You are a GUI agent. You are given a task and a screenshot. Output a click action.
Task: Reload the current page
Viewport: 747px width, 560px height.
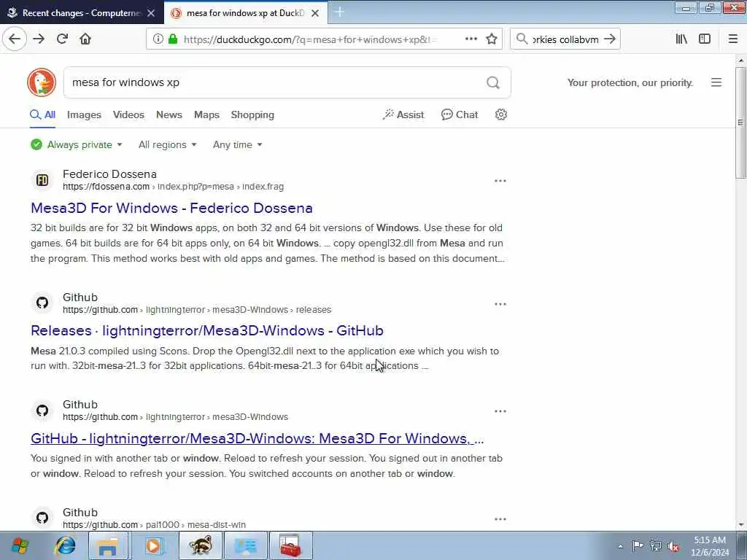tap(62, 39)
